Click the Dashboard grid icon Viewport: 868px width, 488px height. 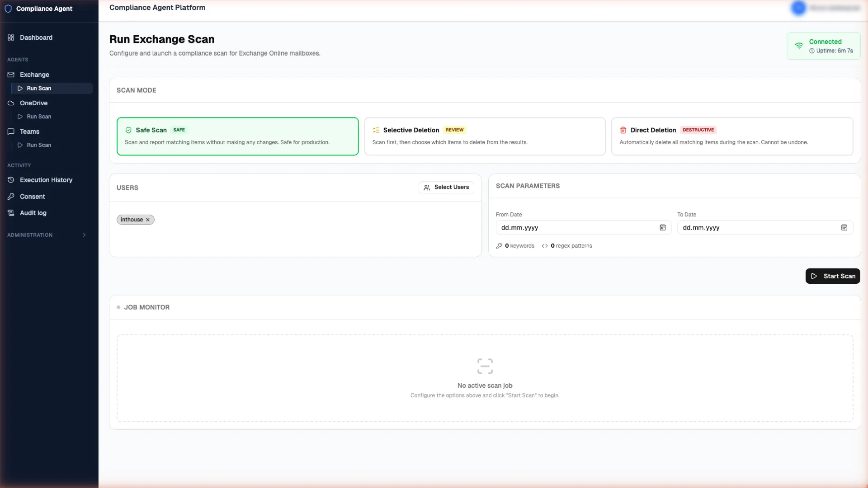tap(11, 38)
